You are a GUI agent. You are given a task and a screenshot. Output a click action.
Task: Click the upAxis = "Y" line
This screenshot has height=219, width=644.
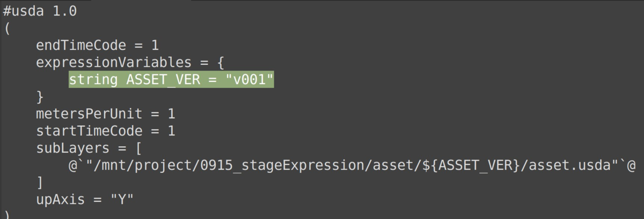(85, 200)
